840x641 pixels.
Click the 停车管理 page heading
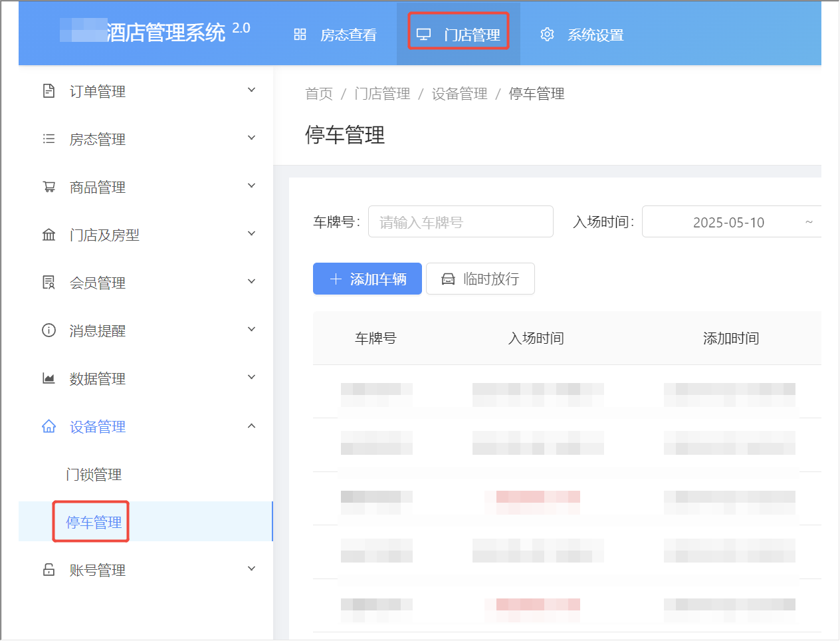coord(345,135)
